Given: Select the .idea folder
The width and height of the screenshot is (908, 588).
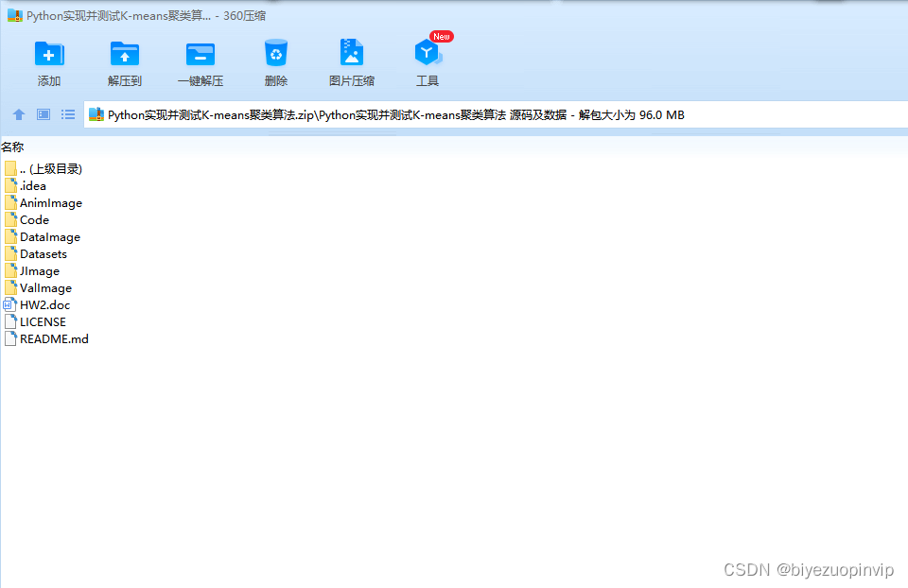Looking at the screenshot, I should [26, 186].
